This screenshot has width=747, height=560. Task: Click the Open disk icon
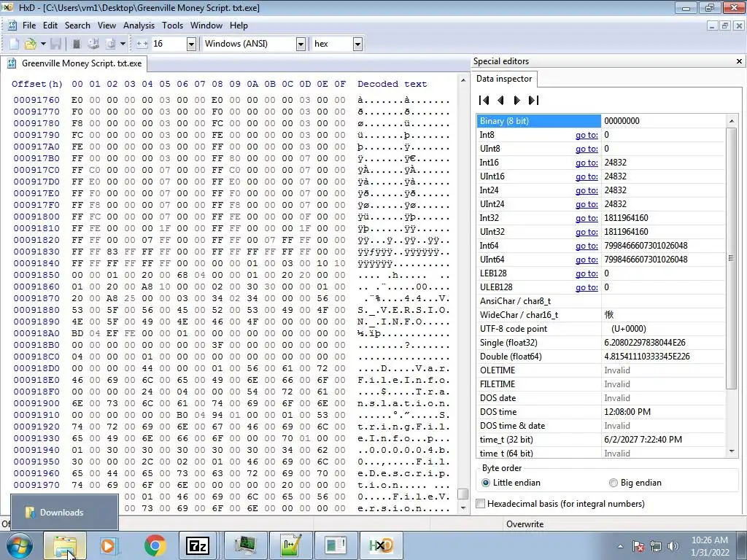[x=93, y=44]
